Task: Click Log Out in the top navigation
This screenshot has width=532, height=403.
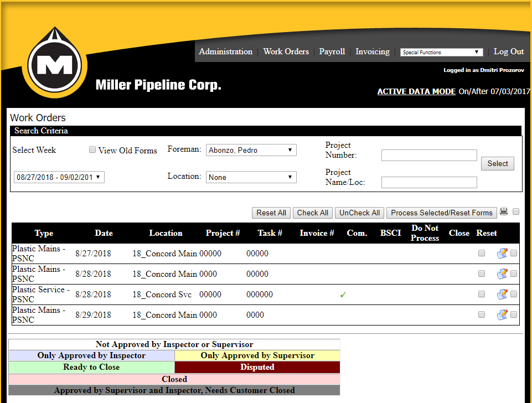Action: [509, 51]
